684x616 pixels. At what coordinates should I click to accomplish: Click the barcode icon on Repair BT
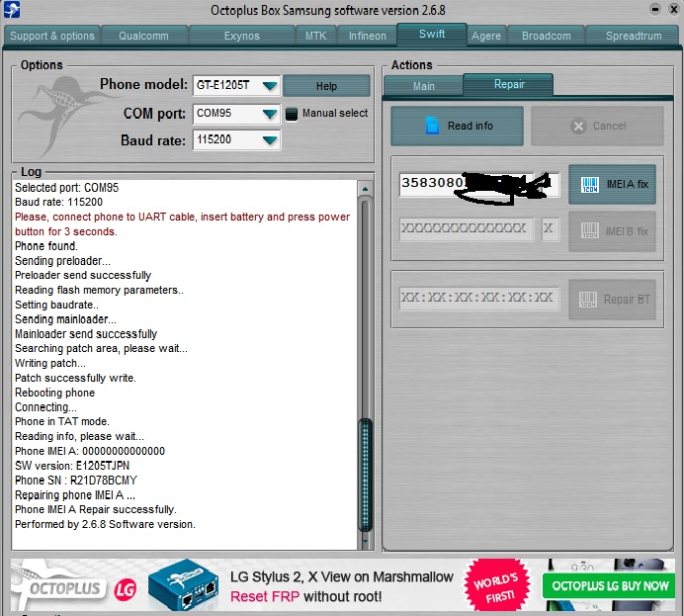(587, 300)
